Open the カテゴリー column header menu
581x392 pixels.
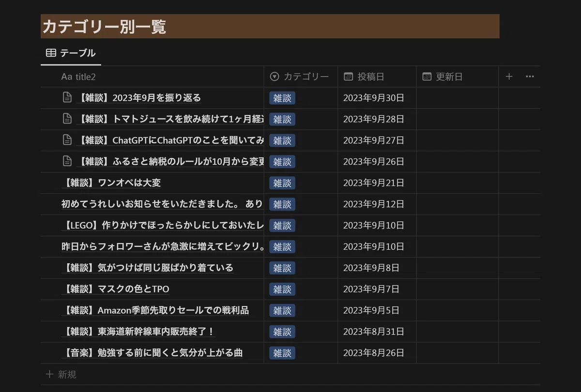point(301,76)
